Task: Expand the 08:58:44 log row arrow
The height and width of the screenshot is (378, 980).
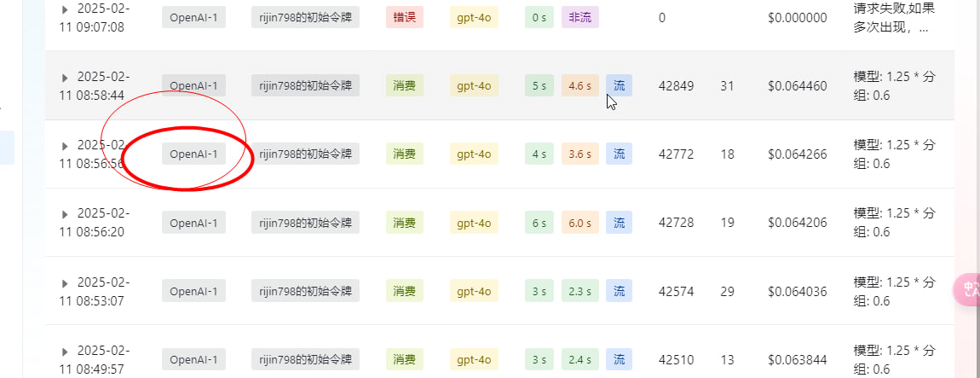Action: pyautogui.click(x=65, y=79)
